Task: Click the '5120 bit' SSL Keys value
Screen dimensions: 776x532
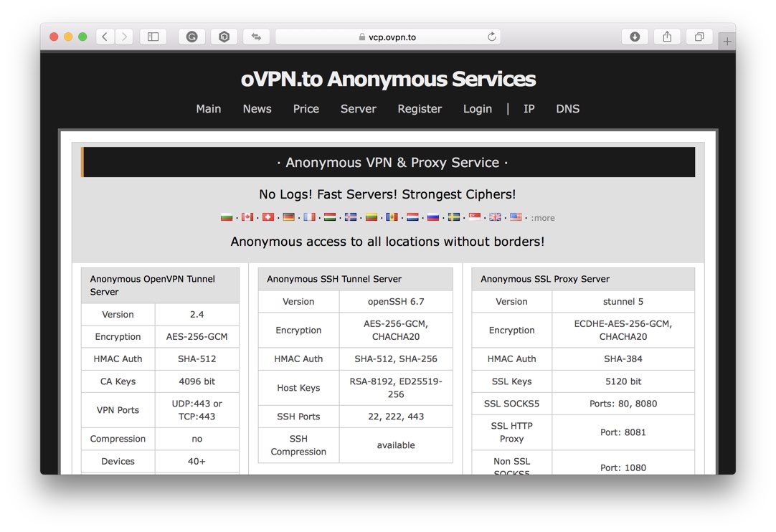Action: (x=623, y=381)
